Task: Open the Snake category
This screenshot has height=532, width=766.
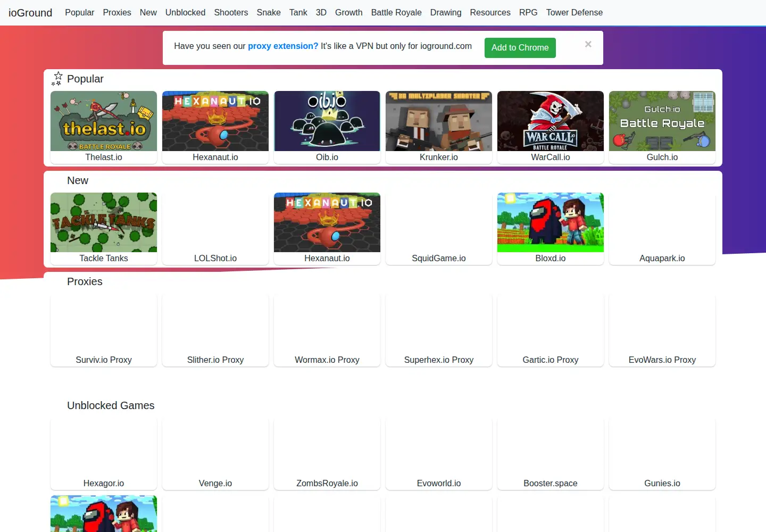Action: point(269,12)
